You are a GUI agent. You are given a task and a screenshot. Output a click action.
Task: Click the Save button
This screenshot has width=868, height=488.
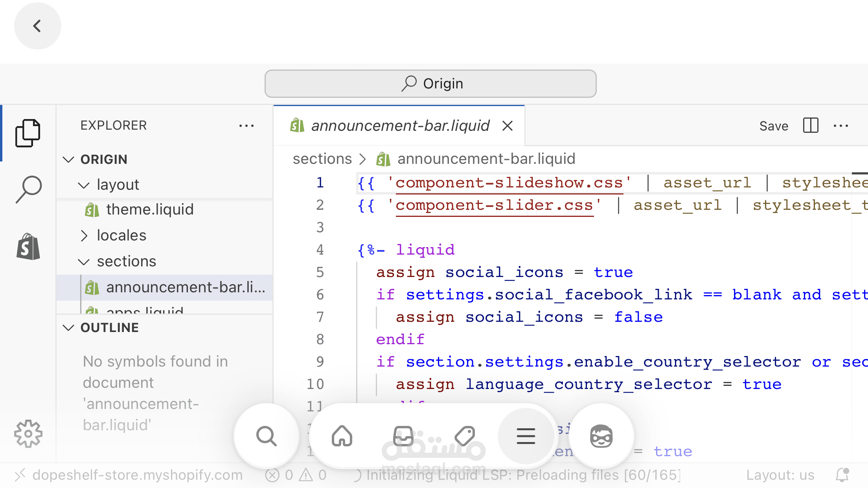774,126
